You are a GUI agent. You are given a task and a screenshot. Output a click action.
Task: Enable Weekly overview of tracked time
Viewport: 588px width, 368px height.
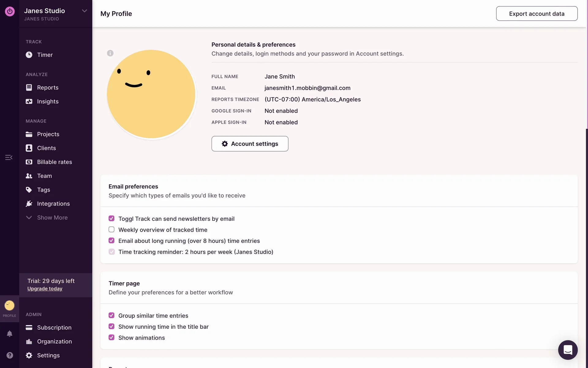(111, 230)
